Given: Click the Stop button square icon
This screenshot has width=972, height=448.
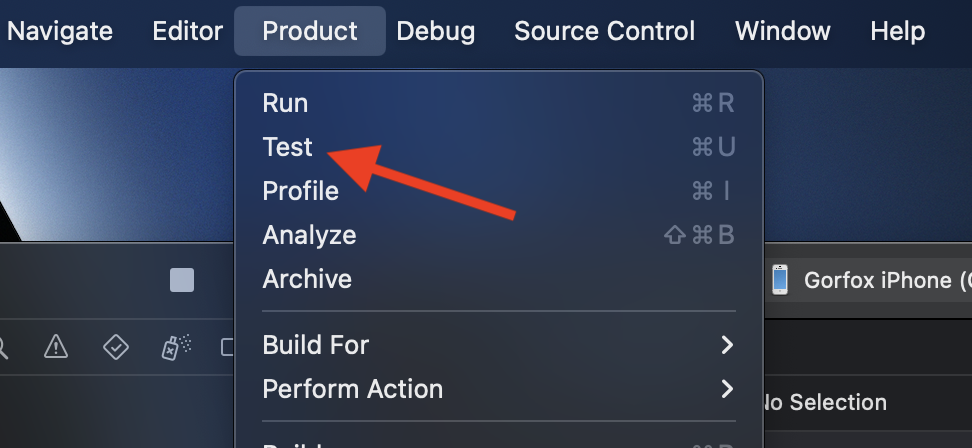Looking at the screenshot, I should (x=182, y=280).
